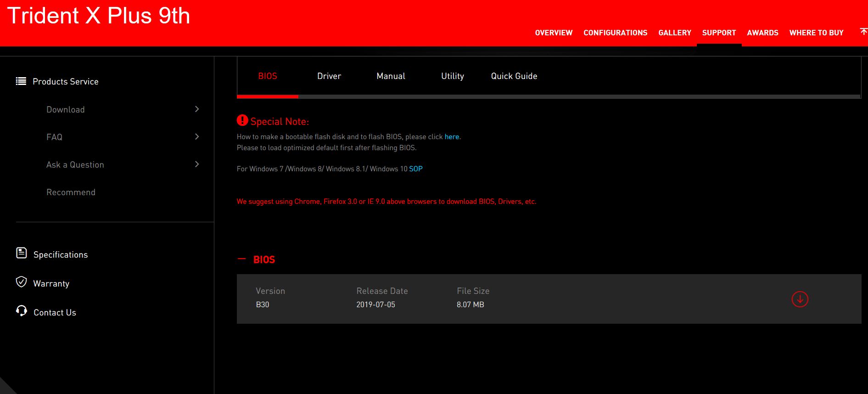
Task: Click the scroll-to-top arrow icon
Action: [863, 31]
